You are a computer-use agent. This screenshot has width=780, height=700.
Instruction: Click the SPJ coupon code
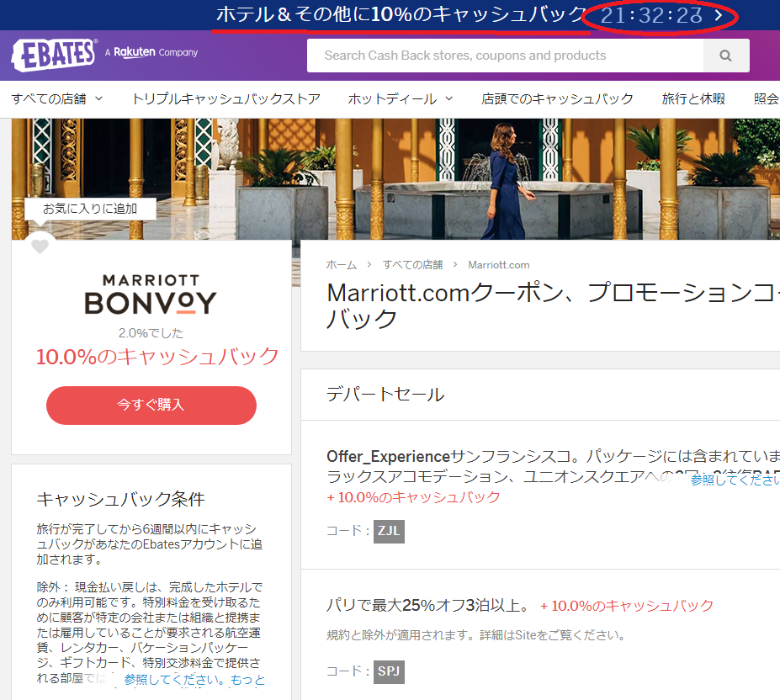point(389,671)
